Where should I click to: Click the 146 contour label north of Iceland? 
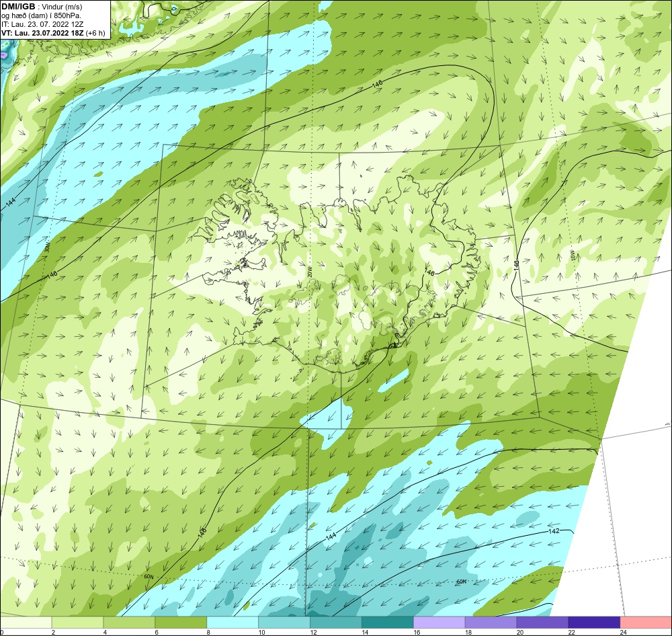tap(378, 85)
